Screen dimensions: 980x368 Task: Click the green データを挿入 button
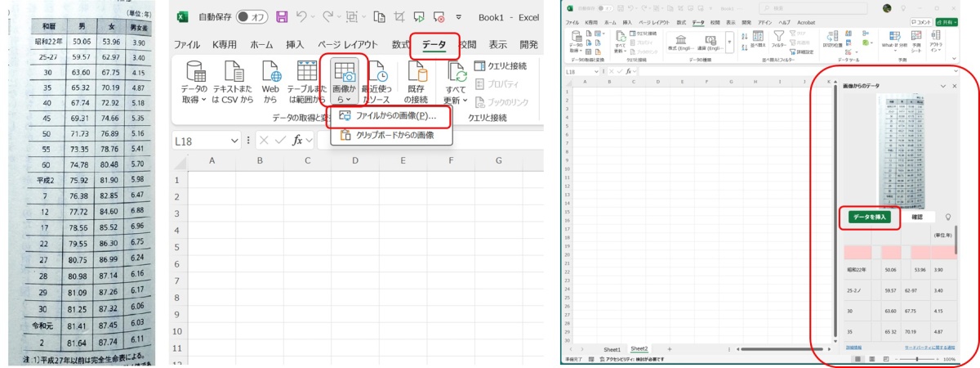[x=870, y=217]
